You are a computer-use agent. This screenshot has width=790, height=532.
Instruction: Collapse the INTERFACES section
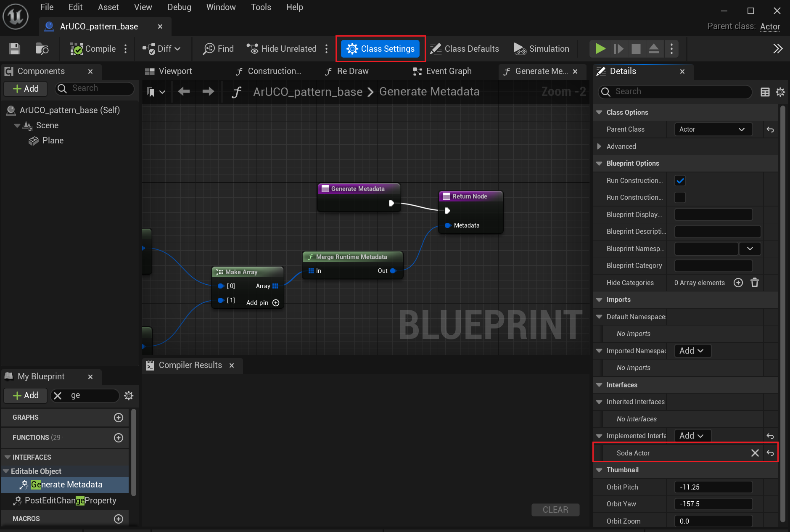7,457
